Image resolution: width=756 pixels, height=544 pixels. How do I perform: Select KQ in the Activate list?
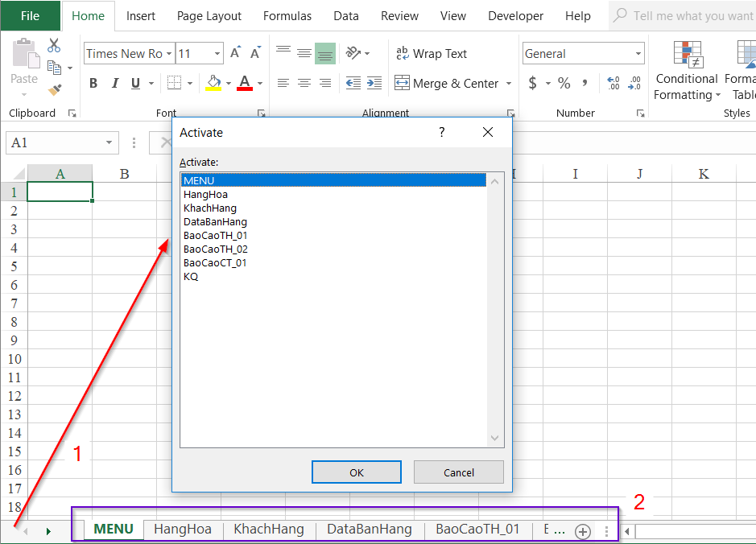click(333, 277)
